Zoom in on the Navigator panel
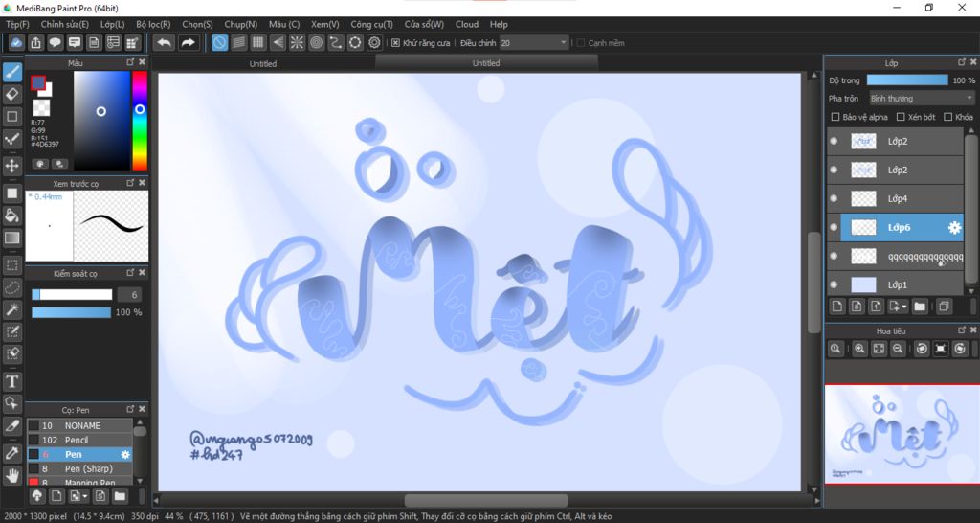980x523 pixels. (x=859, y=349)
